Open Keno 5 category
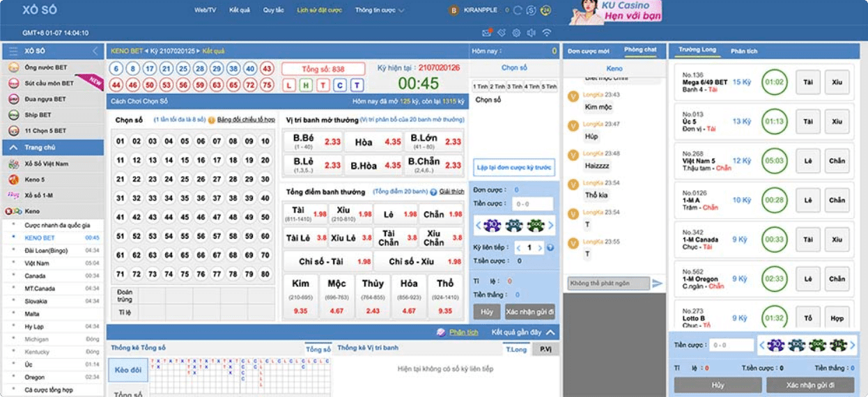This screenshot has height=397, width=868. (x=53, y=180)
